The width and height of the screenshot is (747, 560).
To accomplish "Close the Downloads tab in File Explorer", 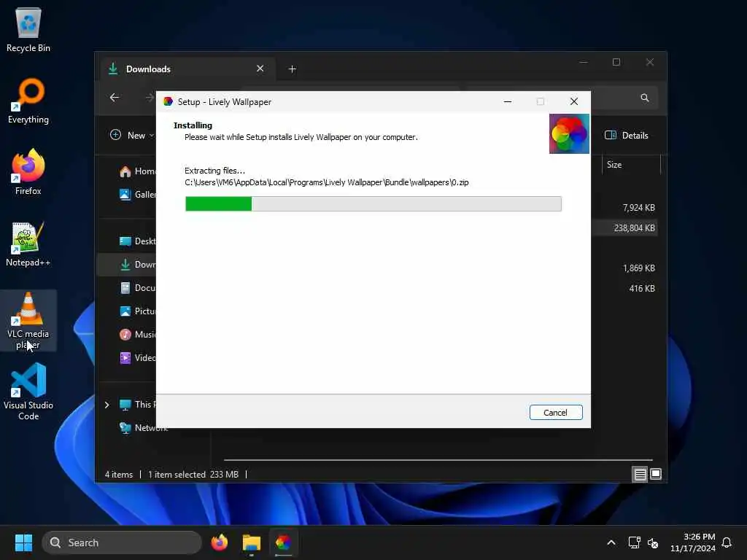I will (x=260, y=69).
